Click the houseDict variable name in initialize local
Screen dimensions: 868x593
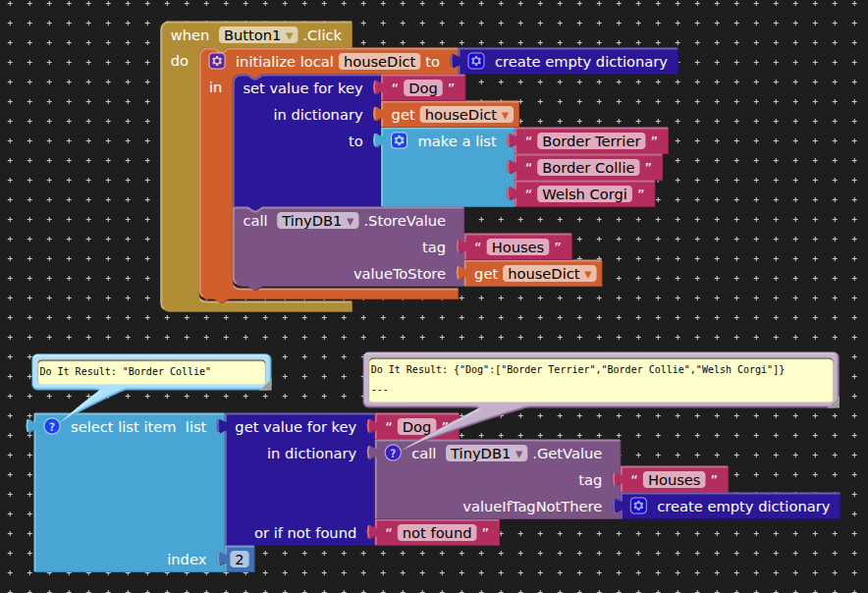pyautogui.click(x=379, y=62)
